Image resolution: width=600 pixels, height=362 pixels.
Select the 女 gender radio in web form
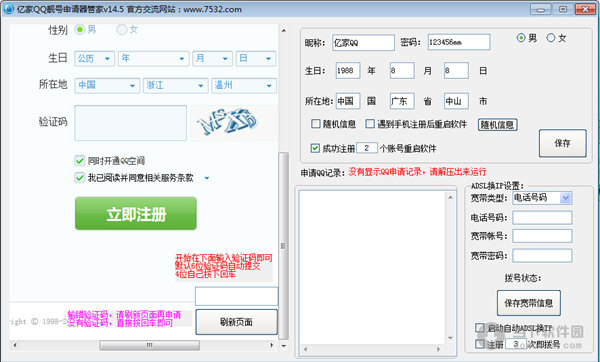pyautogui.click(x=121, y=29)
